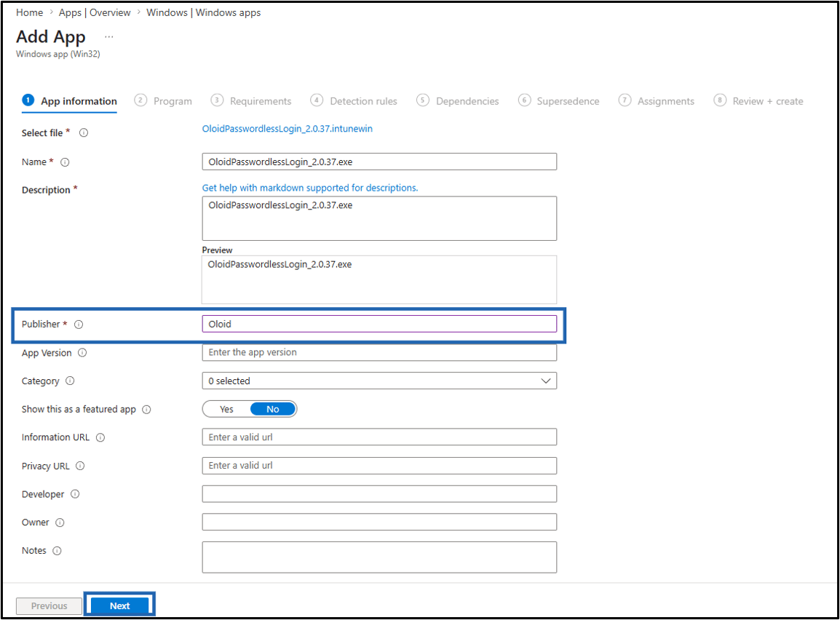Go to the Dependencies step tab

458,101
